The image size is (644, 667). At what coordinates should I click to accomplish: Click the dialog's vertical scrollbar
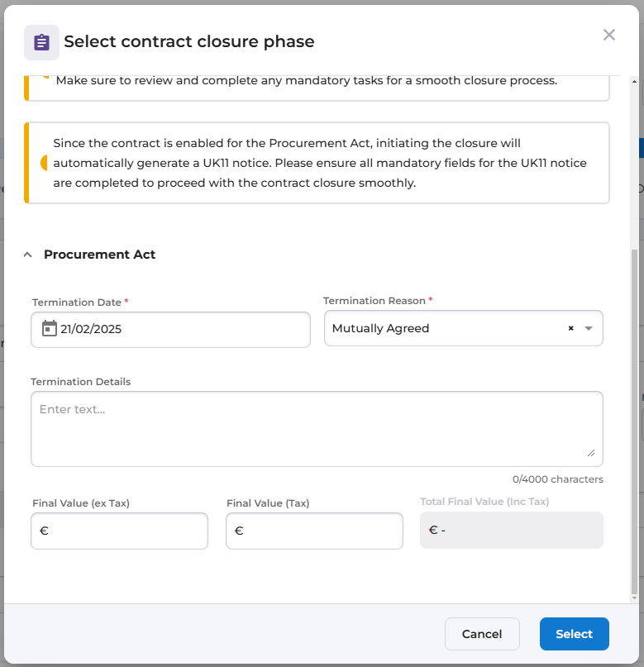coord(634,413)
